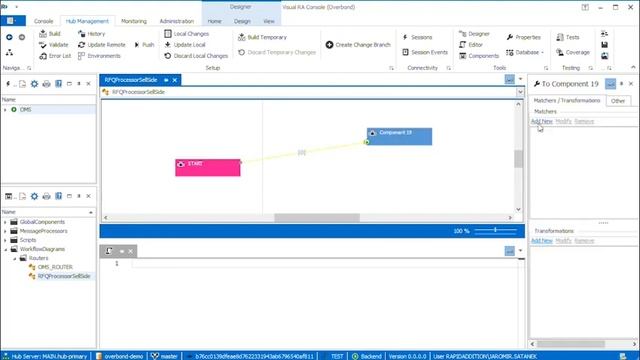Open the RFQProcessorSellSide diagram path dropdown

520,92
